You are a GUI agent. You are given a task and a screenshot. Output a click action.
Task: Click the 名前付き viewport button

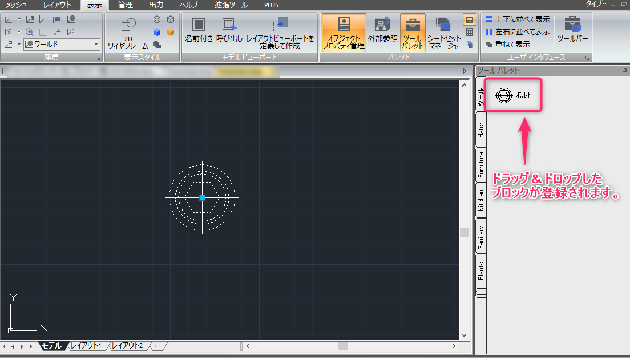pos(199,30)
